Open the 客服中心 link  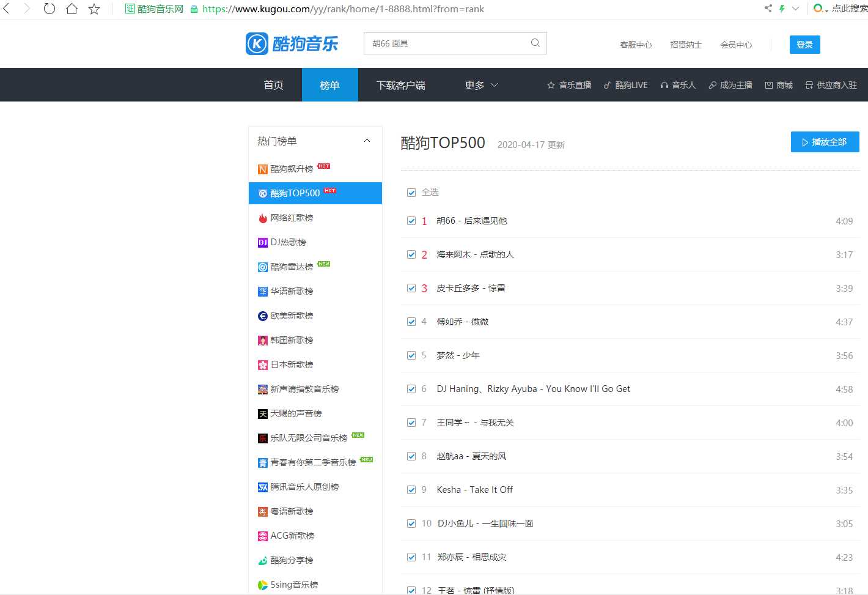636,45
